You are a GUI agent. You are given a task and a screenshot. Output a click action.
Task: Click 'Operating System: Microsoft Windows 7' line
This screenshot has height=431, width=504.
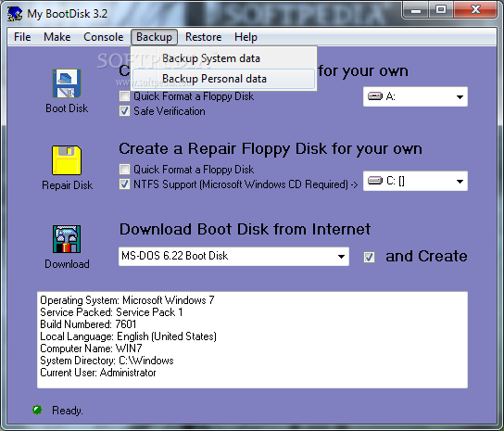[127, 300]
